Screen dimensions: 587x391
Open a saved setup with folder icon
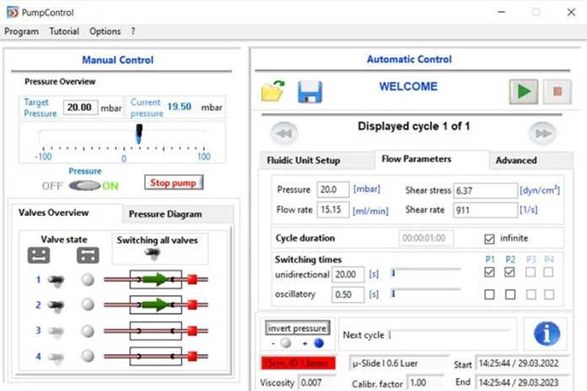(x=273, y=91)
